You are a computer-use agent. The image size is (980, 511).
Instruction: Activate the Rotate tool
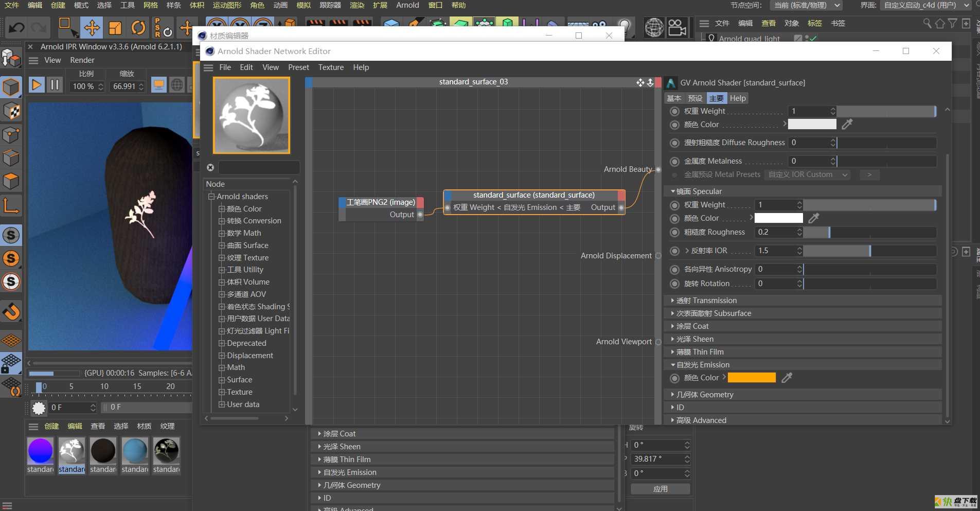[138, 27]
